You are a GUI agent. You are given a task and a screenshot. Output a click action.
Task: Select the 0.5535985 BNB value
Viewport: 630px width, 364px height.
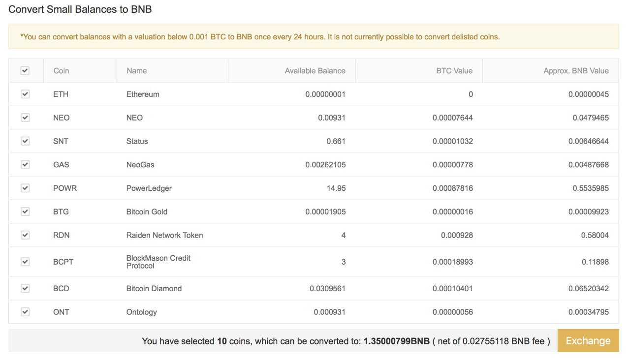[591, 188]
